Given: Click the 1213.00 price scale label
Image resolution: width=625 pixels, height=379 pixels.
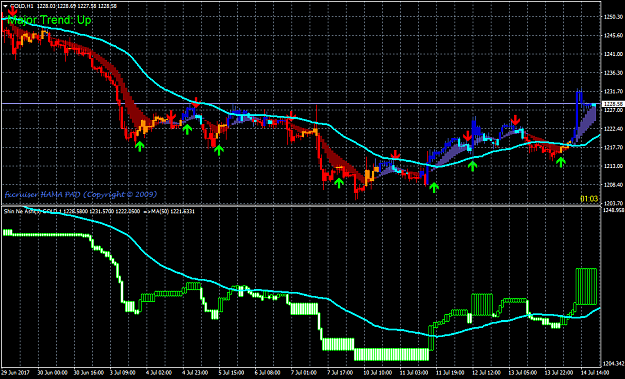Looking at the screenshot, I should [x=613, y=166].
